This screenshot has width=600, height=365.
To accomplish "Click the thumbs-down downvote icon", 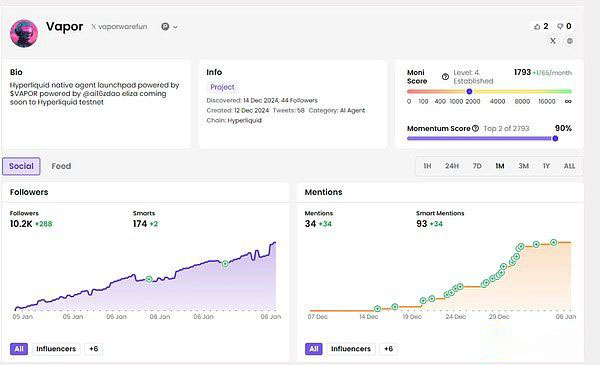I will point(560,26).
